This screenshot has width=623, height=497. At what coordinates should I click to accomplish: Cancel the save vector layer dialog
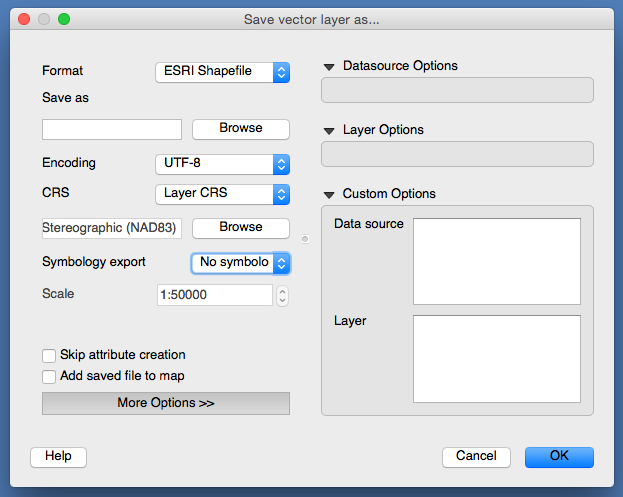click(x=476, y=456)
